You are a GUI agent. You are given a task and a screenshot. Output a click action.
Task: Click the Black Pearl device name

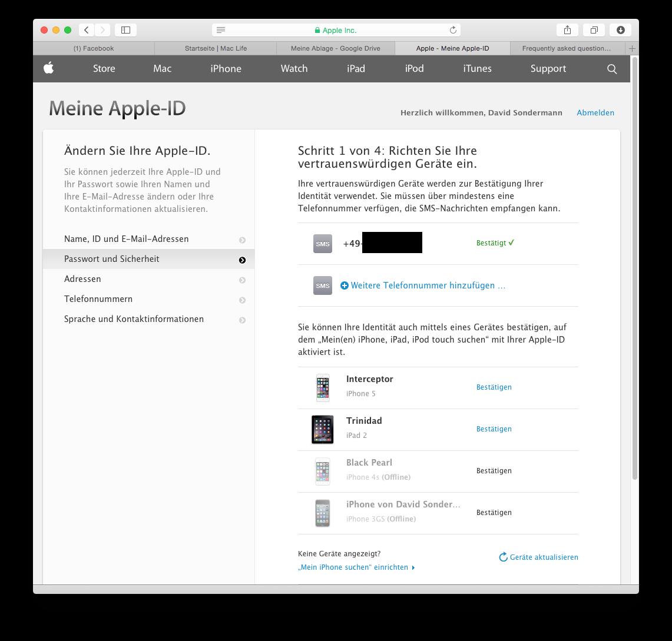point(369,463)
